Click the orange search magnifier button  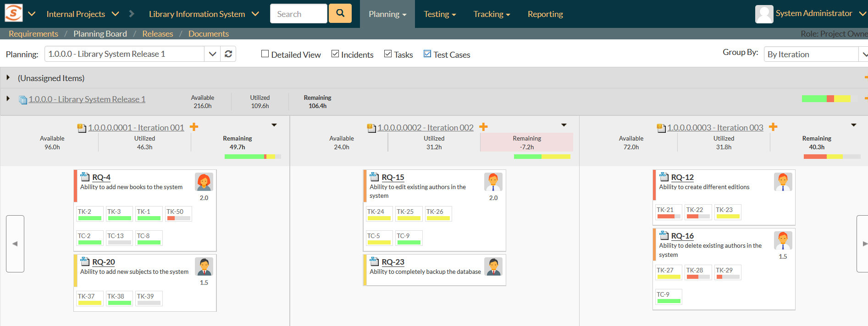click(340, 13)
